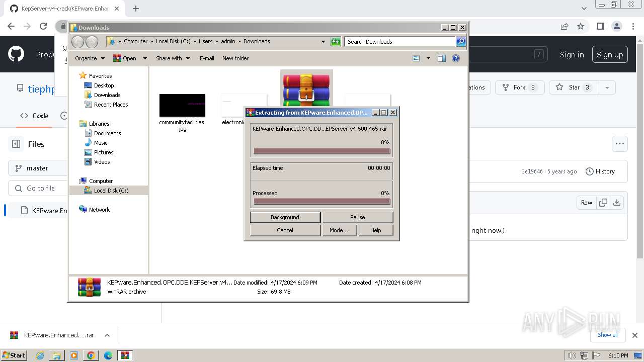Open Help in extraction dialog
This screenshot has width=644, height=362.
coord(375,230)
